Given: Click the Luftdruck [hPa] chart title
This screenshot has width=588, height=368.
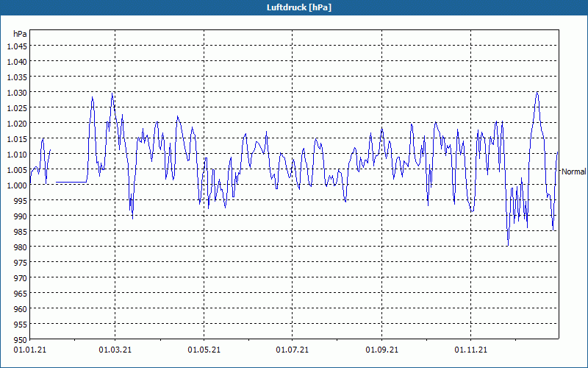Looking at the screenshot, I should (299, 7).
